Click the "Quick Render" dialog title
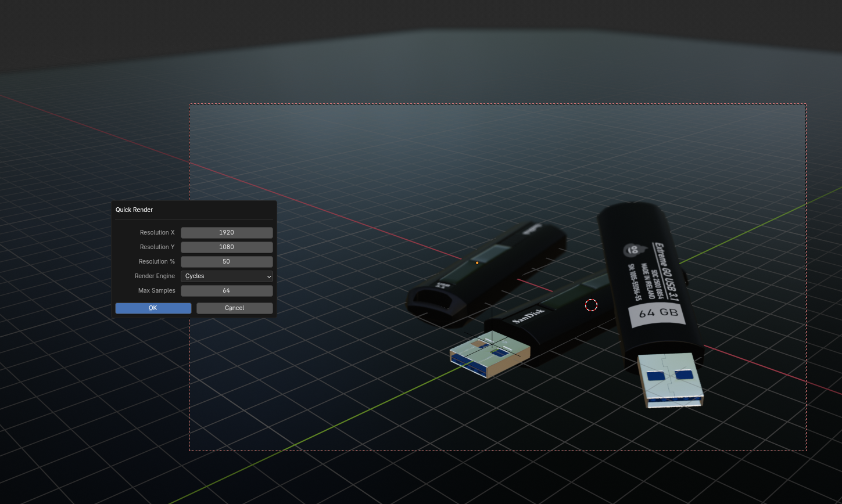The image size is (842, 504). [134, 210]
